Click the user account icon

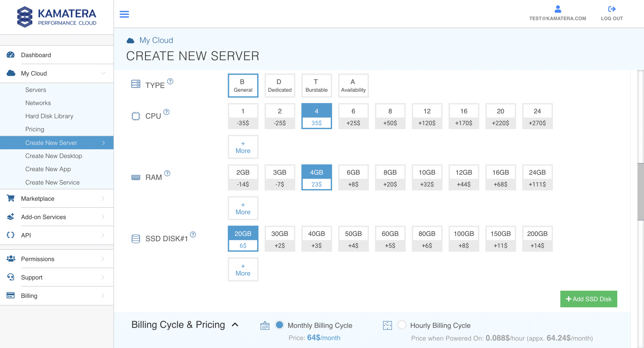pos(558,9)
